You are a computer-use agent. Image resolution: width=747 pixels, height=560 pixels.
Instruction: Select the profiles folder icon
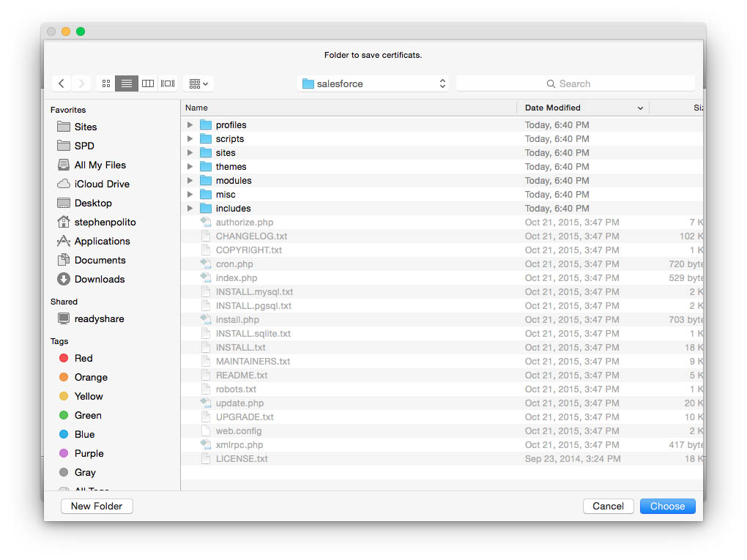click(x=206, y=124)
